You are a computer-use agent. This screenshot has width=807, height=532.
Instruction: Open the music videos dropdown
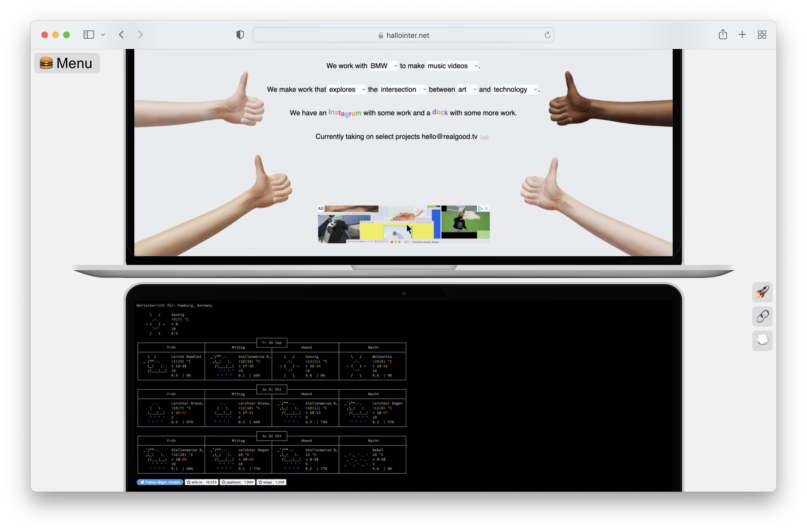(453, 66)
